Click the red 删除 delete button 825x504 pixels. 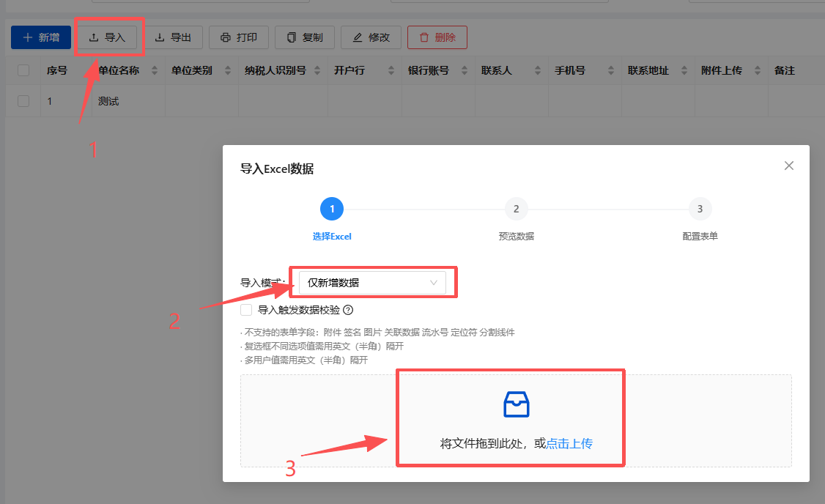click(437, 37)
